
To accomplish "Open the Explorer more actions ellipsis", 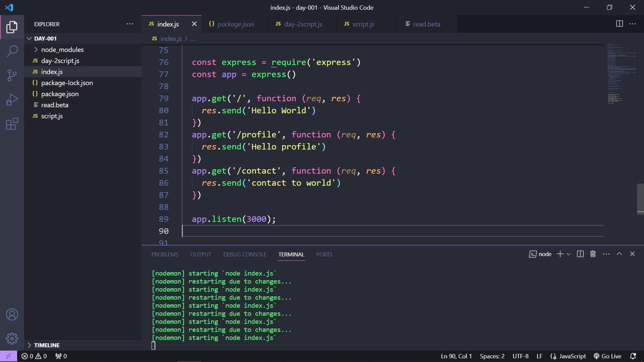I will tap(129, 24).
